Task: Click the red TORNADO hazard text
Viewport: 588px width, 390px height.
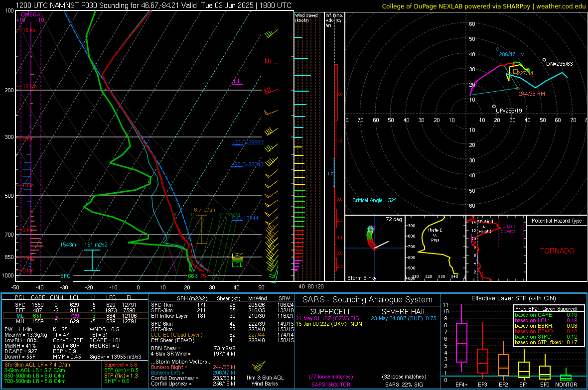Action: tap(557, 251)
